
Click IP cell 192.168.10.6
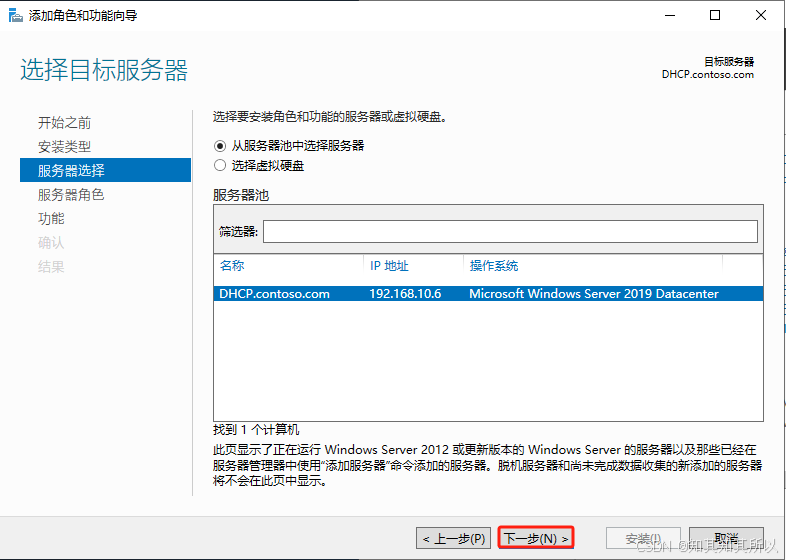coord(405,294)
